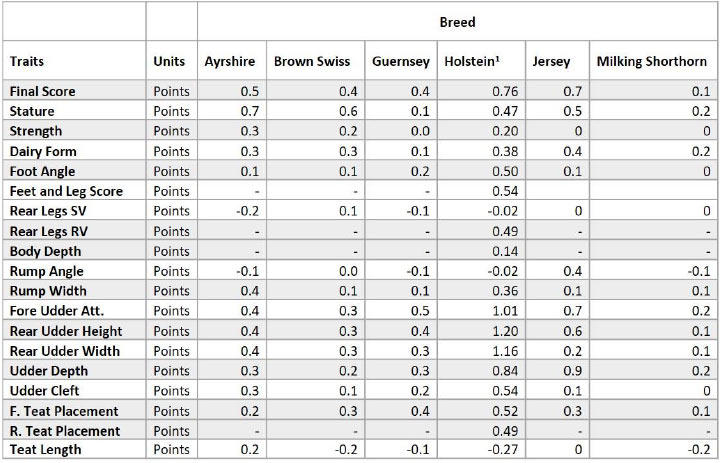Screen dimensions: 720x463
Task: Click the Holstein Rear Udder Height value 1.20
Action: [x=505, y=331]
